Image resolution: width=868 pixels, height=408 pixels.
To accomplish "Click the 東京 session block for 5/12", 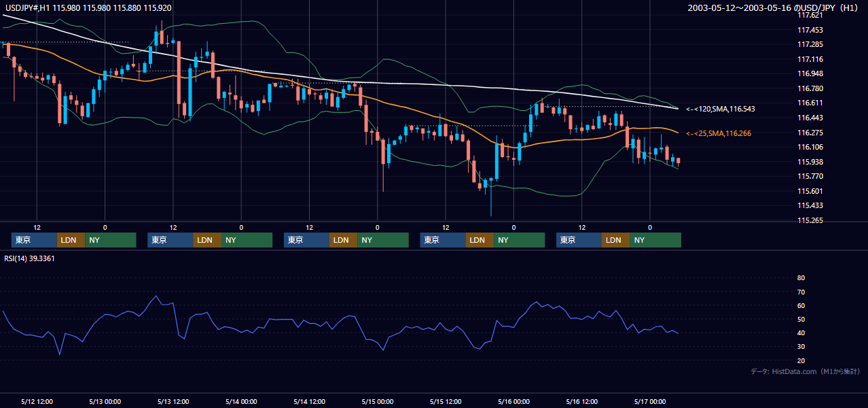I will point(34,240).
